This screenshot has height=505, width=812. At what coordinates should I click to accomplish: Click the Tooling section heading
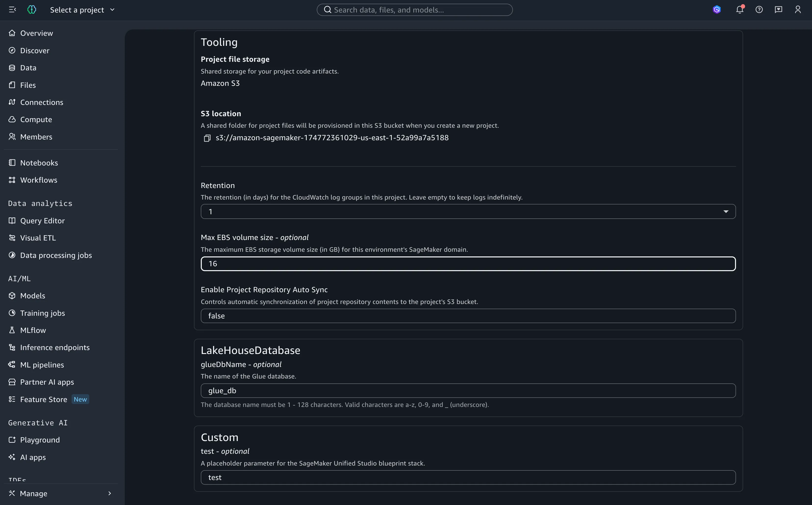point(219,42)
